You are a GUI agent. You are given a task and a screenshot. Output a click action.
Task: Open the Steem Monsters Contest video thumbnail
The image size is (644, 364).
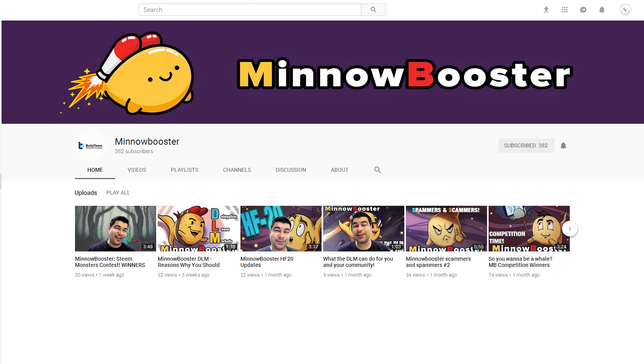(116, 229)
